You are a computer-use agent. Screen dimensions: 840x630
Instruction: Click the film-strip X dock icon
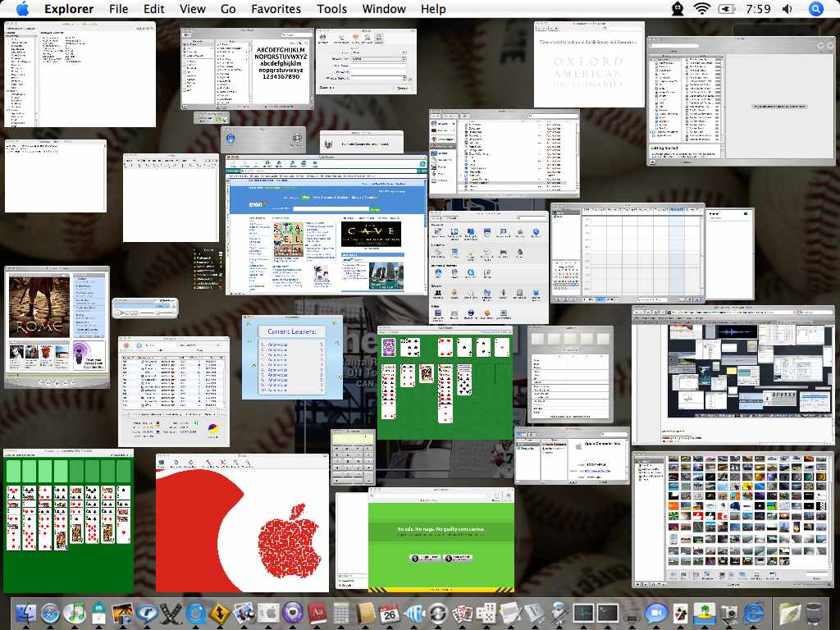[171, 613]
